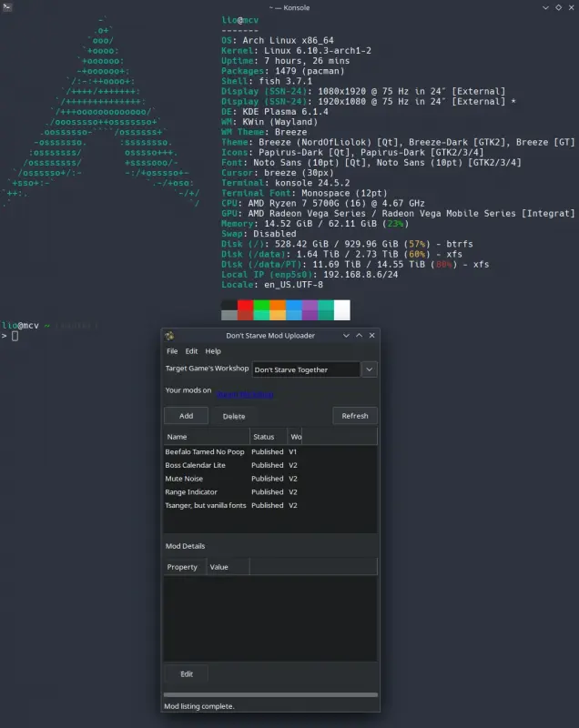579x728 pixels.
Task: Open the Edit menu in the menu bar
Action: pos(191,351)
